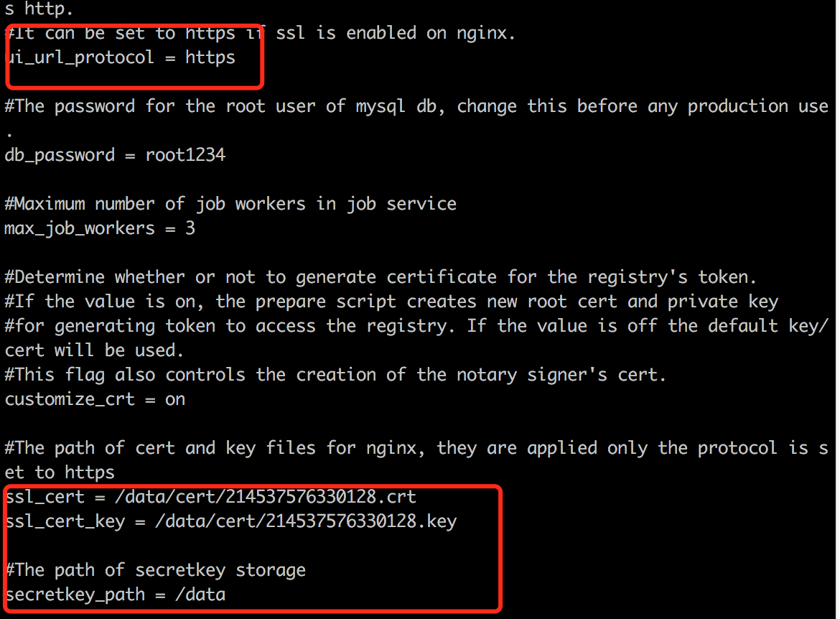Click the ssl_cert path ending in .crt
The image size is (840, 619).
click(265, 497)
